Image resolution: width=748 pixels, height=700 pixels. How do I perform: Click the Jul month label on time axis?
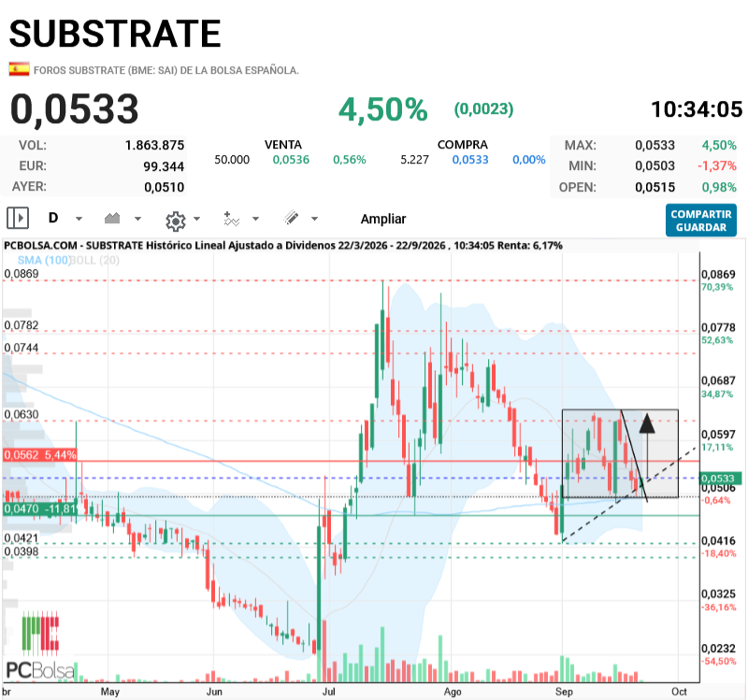[x=329, y=692]
